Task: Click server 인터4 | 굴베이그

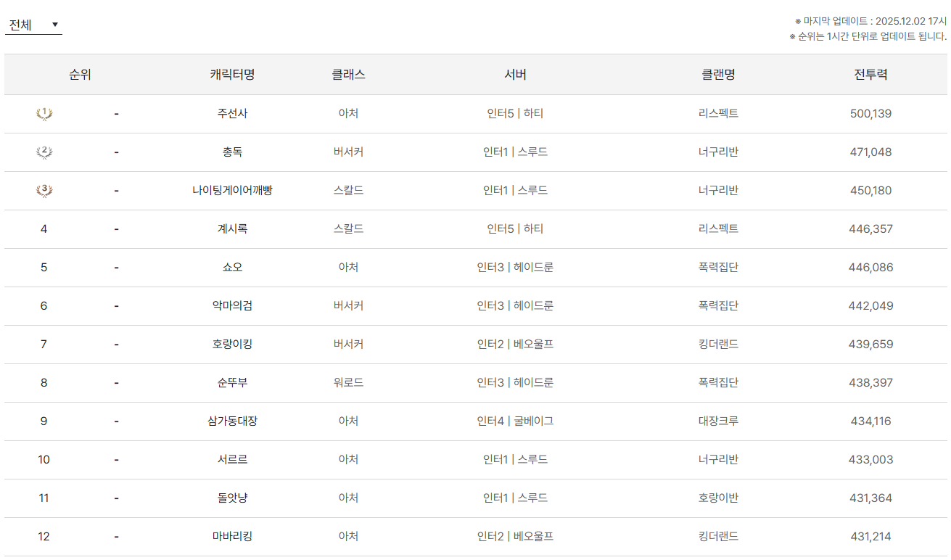Action: [x=515, y=421]
